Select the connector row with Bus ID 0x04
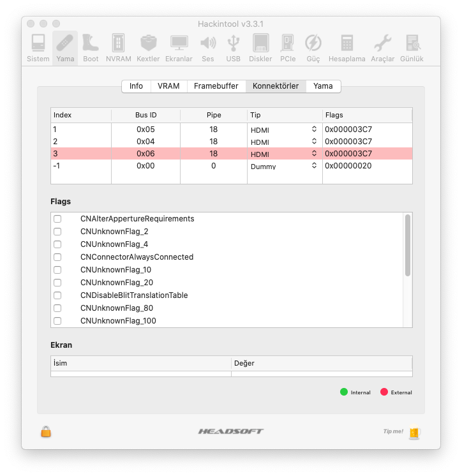The image size is (462, 476). (146, 142)
